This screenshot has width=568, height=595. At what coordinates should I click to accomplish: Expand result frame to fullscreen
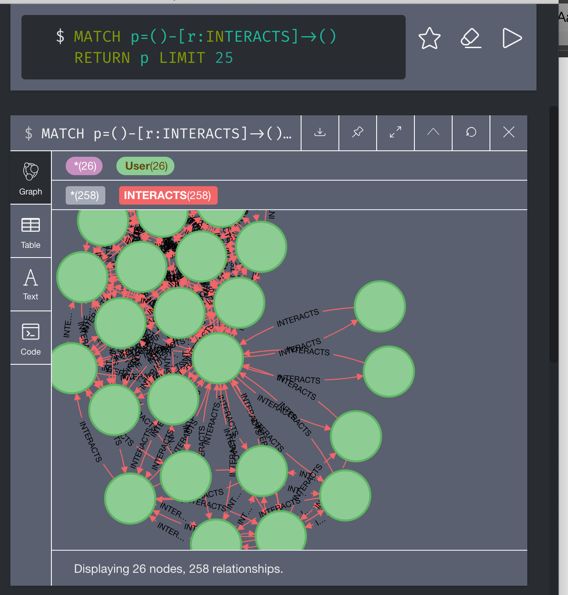coord(395,132)
